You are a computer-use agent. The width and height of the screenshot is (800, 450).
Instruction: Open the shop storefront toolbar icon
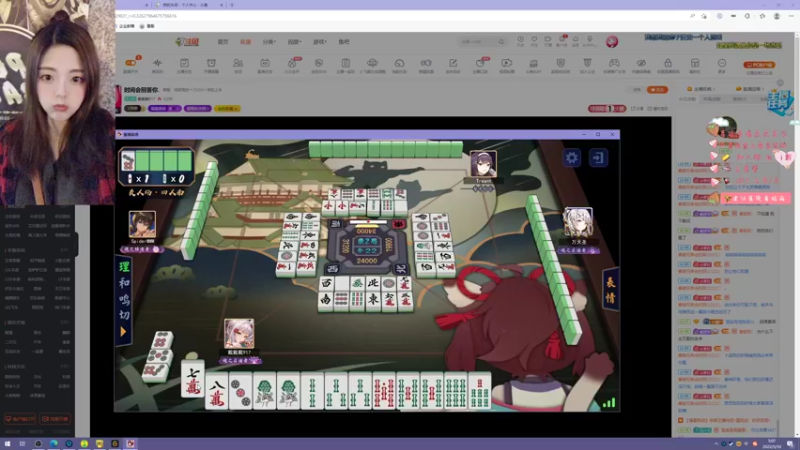[x=695, y=63]
